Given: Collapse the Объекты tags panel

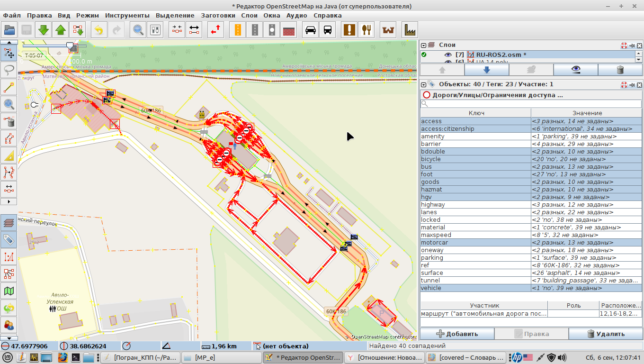Looking at the screenshot, I should point(424,84).
